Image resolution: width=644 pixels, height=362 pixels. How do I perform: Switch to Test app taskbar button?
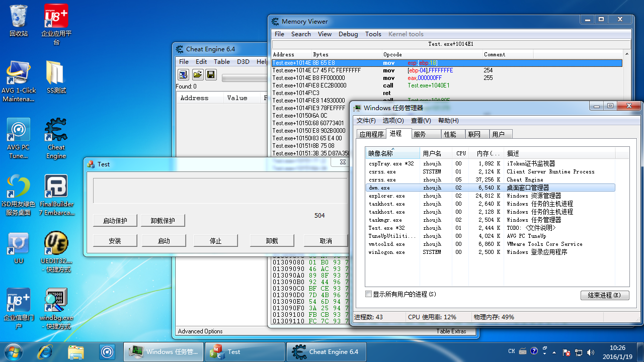246,352
